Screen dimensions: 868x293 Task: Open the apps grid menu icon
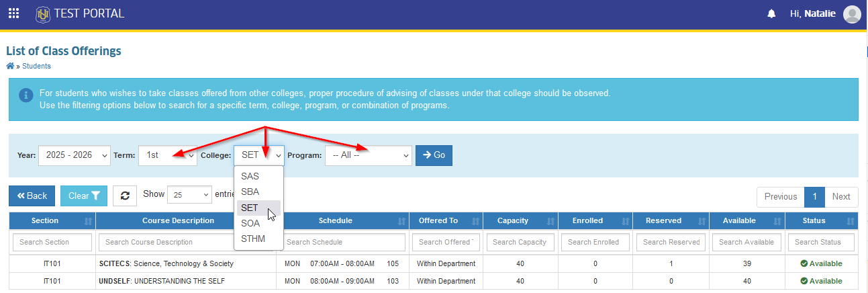(13, 13)
